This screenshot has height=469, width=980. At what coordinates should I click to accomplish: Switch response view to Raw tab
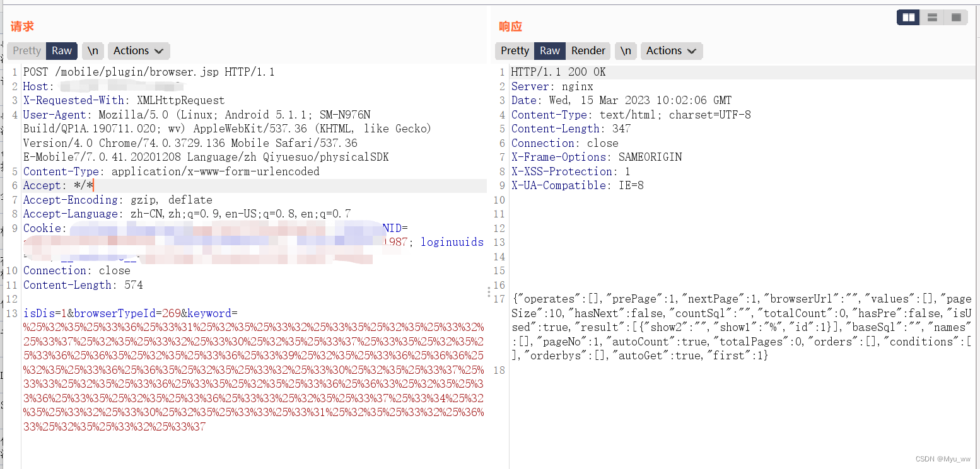[x=550, y=51]
